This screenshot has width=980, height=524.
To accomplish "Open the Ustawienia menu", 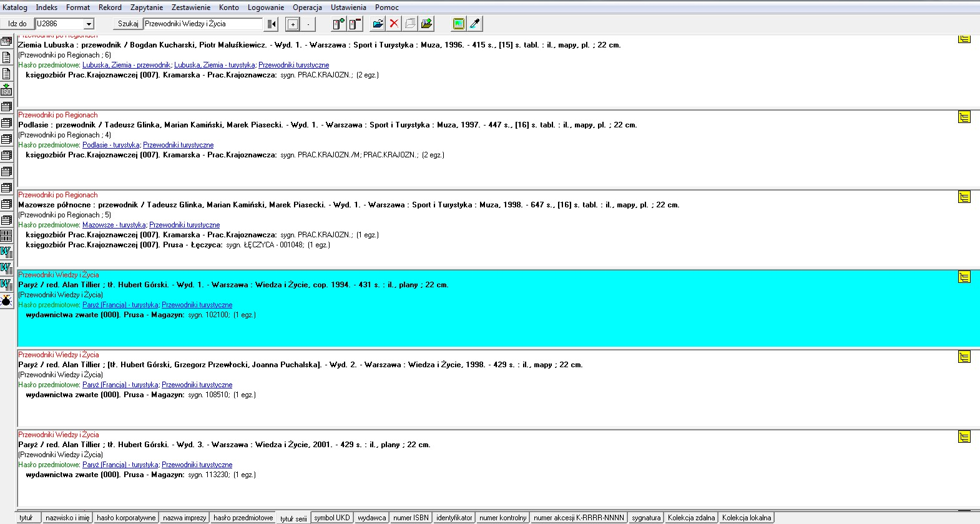I will point(348,7).
